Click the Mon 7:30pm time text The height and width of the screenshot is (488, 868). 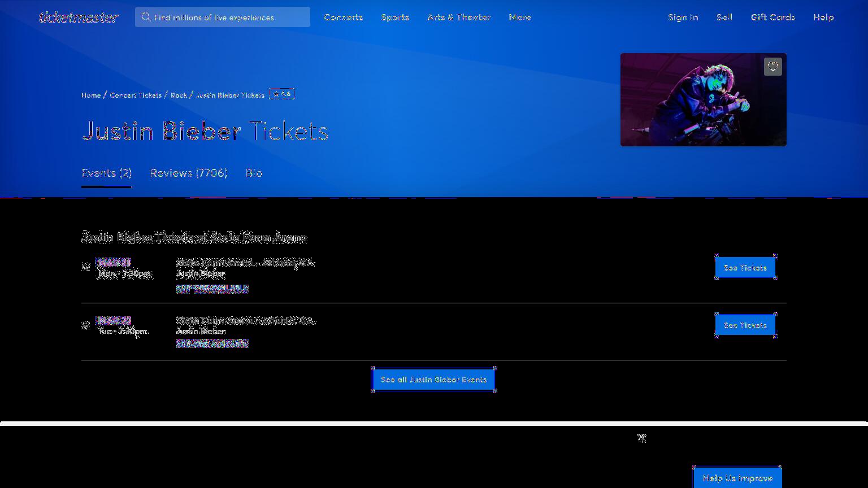point(124,274)
